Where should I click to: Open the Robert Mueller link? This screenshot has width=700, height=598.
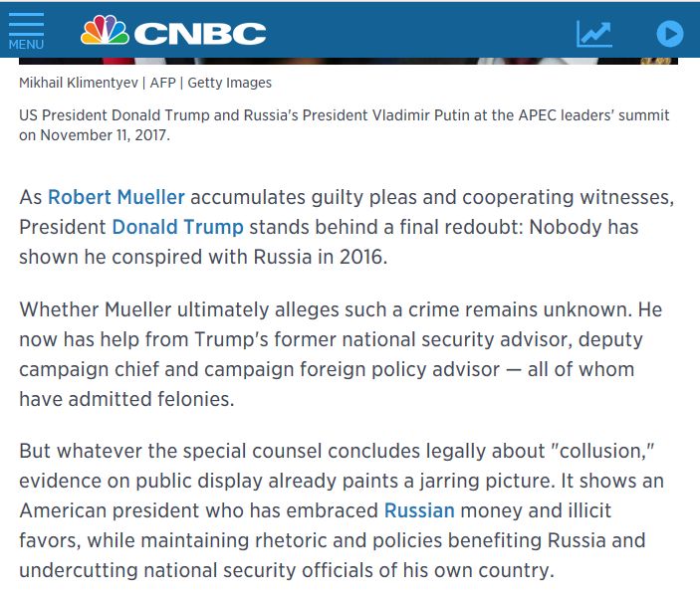point(117,197)
